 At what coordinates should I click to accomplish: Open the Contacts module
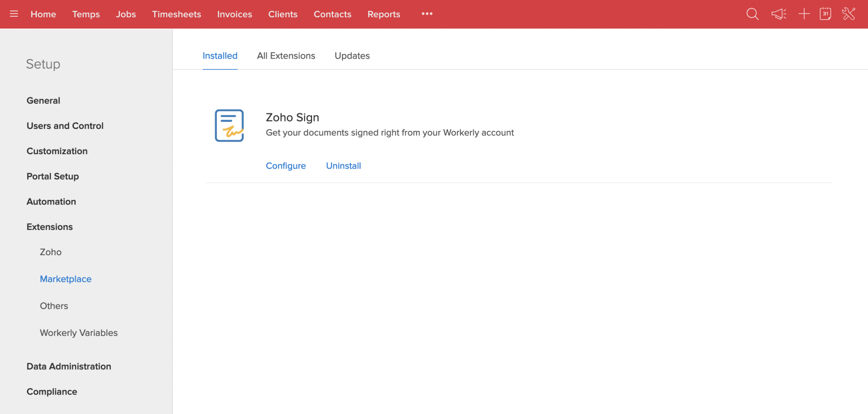(x=332, y=14)
